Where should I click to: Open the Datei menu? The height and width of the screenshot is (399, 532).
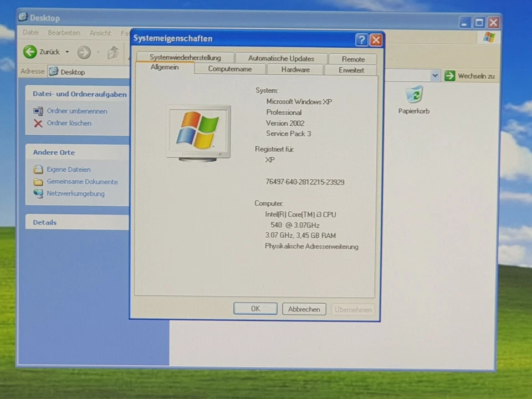click(30, 33)
